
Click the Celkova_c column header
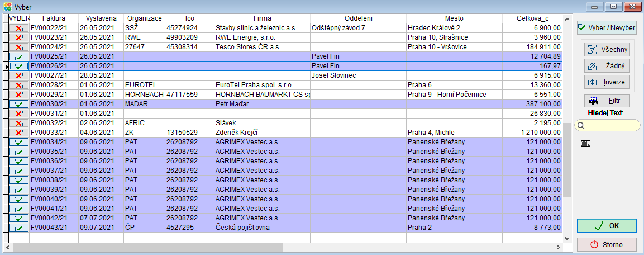click(532, 18)
